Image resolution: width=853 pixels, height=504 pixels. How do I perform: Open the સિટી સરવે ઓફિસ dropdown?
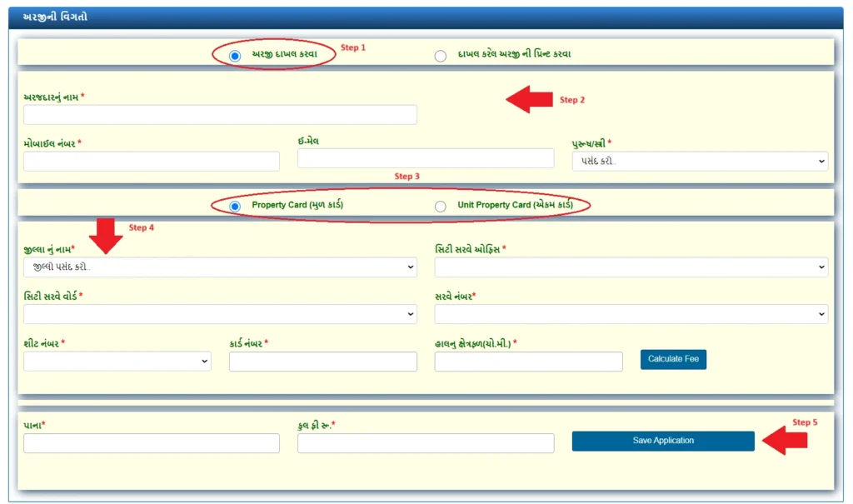(x=631, y=267)
